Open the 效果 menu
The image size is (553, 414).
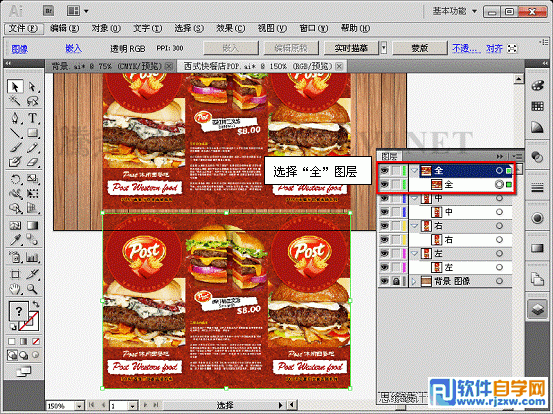tap(230, 28)
